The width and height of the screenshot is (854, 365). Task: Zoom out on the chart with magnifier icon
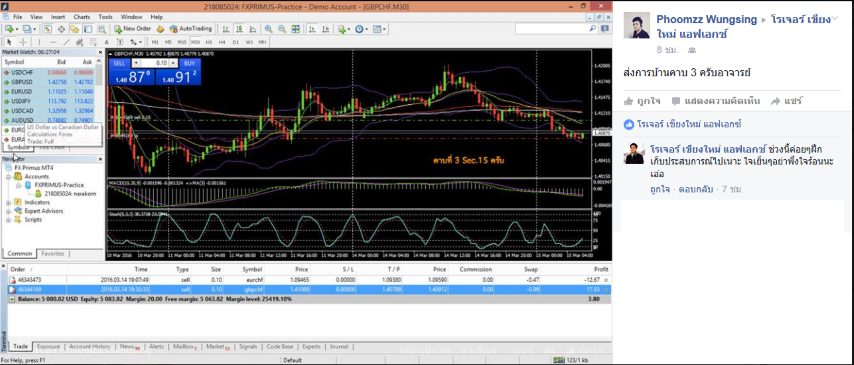pyautogui.click(x=282, y=29)
